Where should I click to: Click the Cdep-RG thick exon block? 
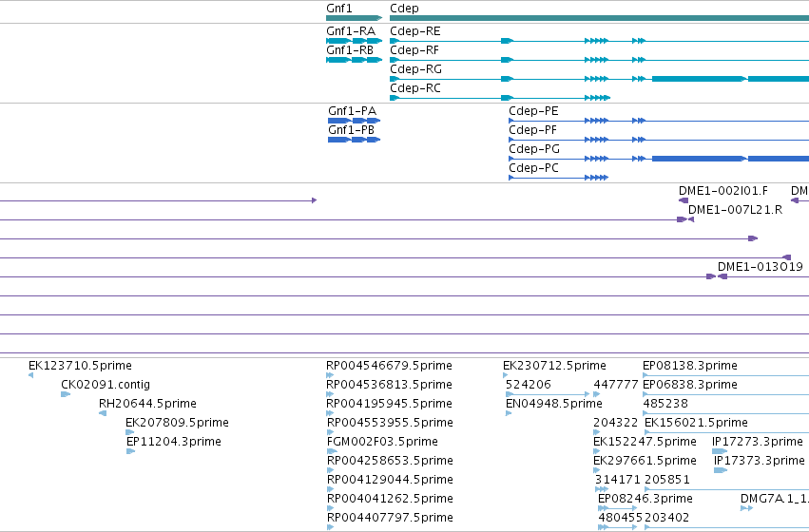(x=699, y=79)
